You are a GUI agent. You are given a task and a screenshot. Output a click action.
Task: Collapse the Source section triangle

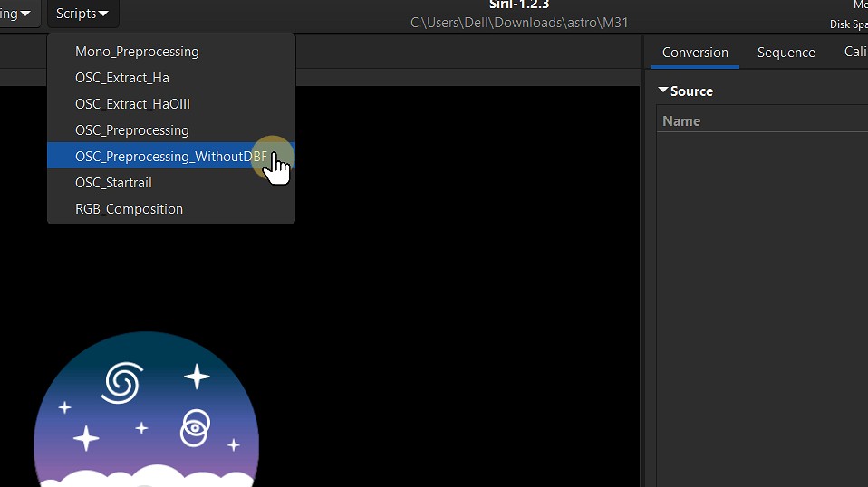[x=663, y=91]
